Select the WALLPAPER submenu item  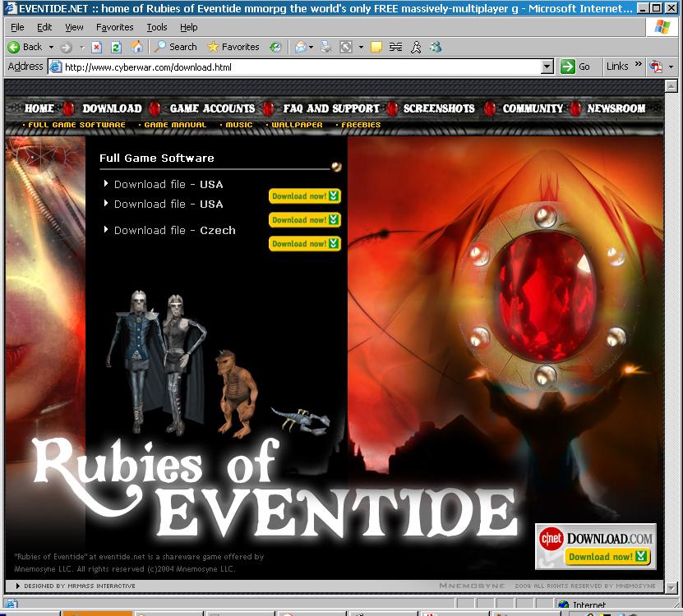(x=297, y=125)
